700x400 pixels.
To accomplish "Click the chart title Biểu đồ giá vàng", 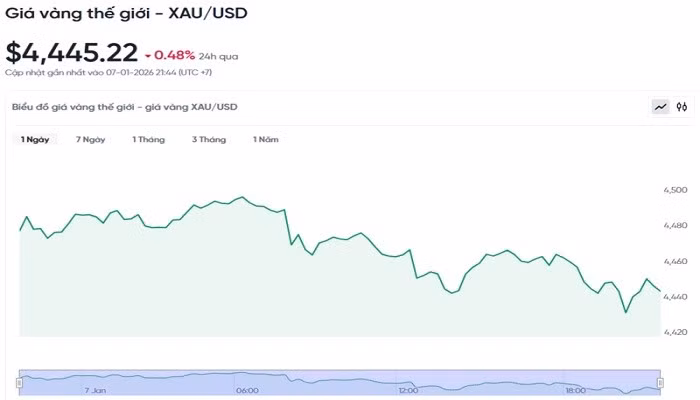I will pyautogui.click(x=124, y=106).
